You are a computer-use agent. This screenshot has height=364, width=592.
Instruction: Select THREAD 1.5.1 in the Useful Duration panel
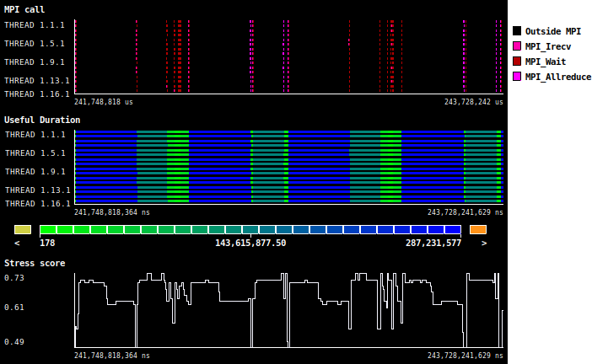pos(35,153)
